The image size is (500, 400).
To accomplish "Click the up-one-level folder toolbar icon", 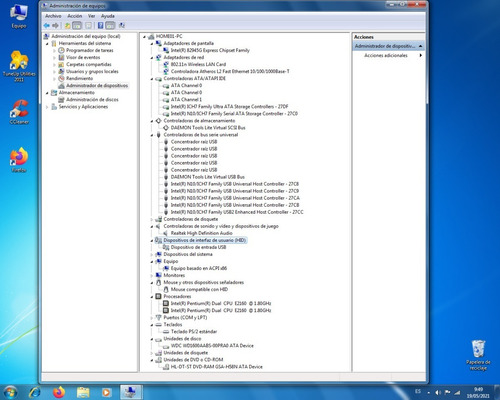I will coord(67,25).
